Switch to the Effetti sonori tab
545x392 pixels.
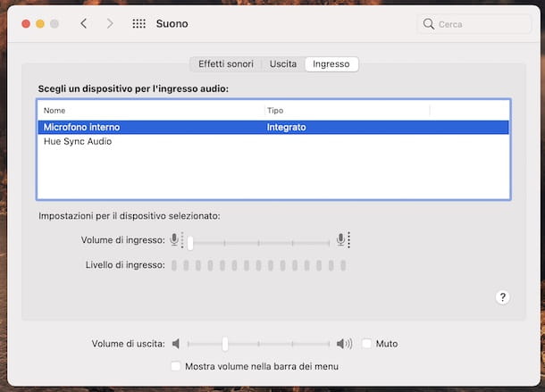(x=226, y=64)
